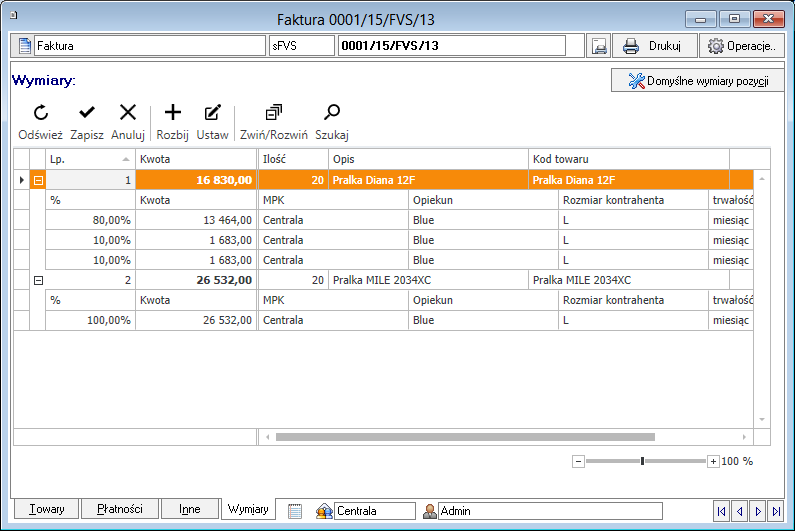Click the Centrala field in status bar
795x531 pixels.
tap(375, 511)
